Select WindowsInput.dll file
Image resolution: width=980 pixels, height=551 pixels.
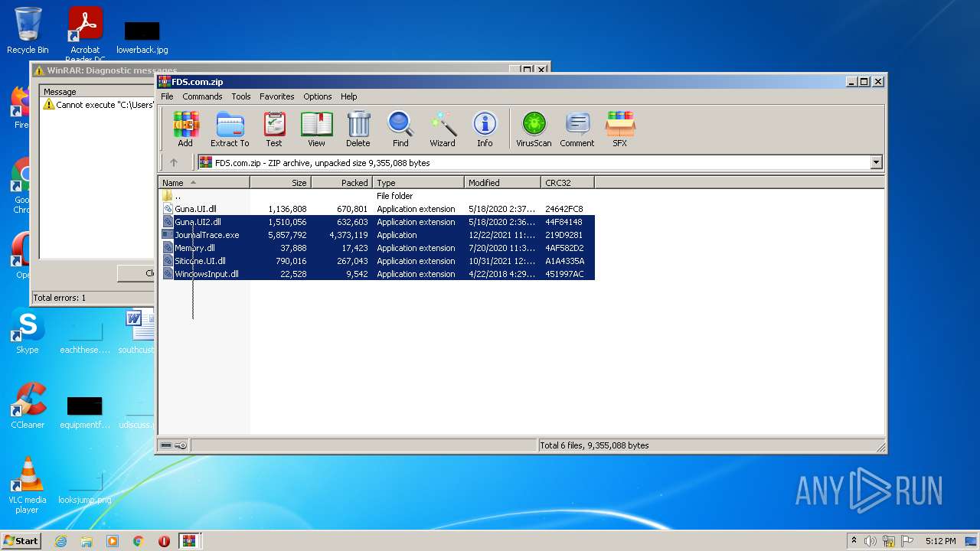(377, 274)
